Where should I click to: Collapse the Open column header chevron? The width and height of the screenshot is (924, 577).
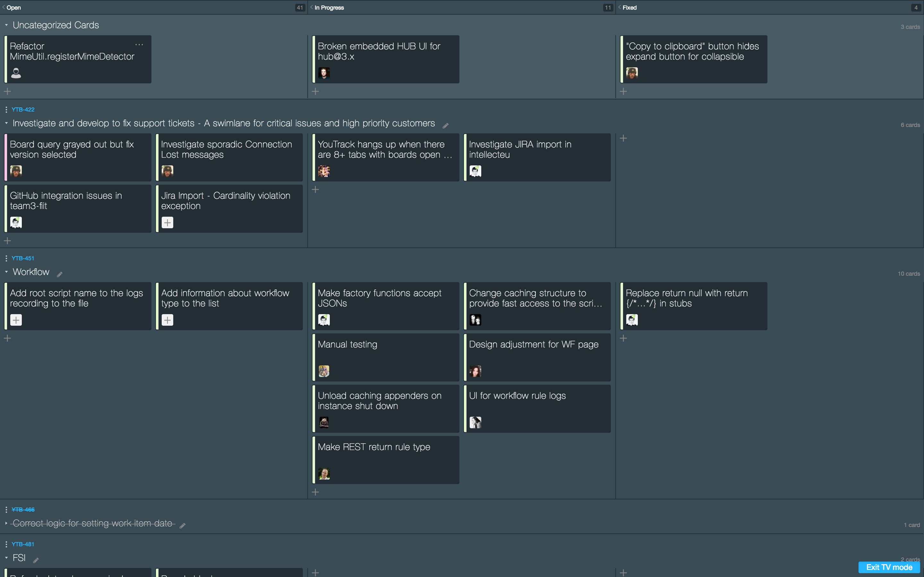(4, 7)
